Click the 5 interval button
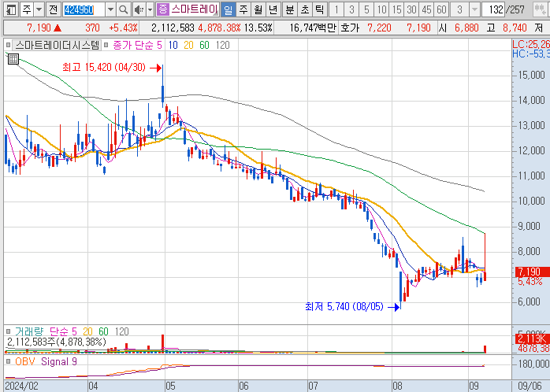Viewport: 550px width, 392px height. [366, 9]
